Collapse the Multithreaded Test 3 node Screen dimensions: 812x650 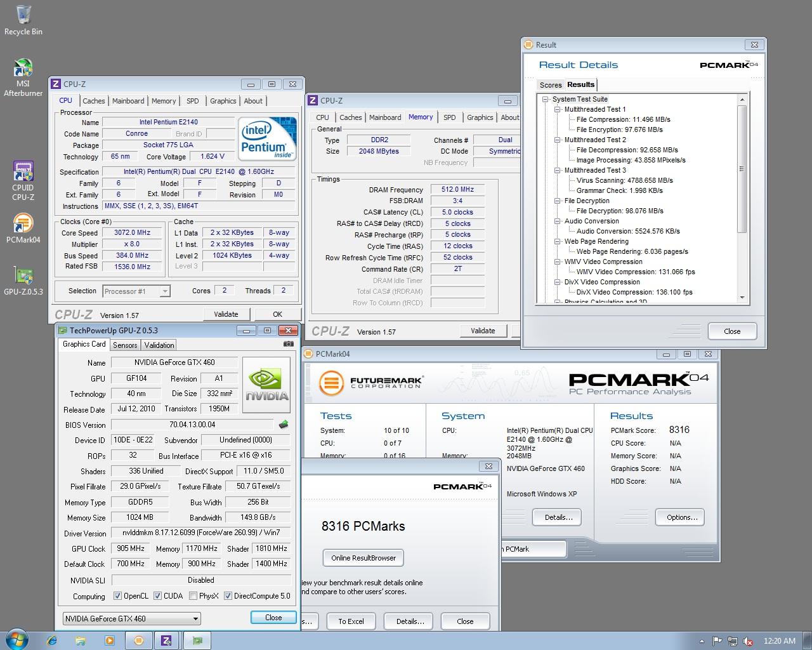[x=557, y=170]
